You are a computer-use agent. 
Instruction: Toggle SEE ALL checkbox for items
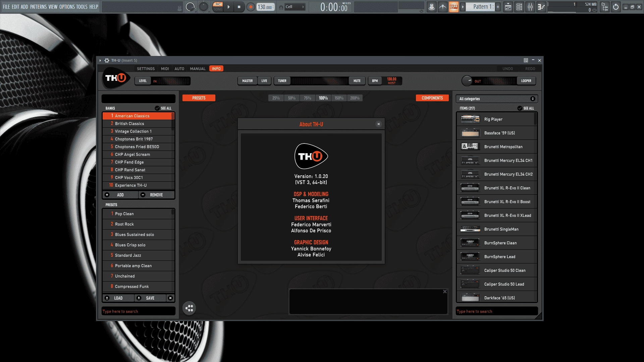coord(520,108)
